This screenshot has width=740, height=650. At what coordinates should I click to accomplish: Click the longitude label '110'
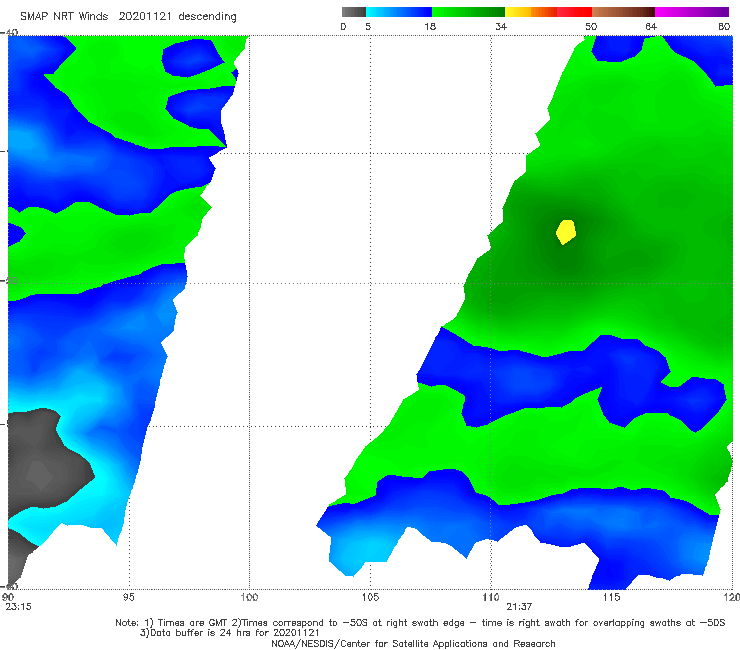(491, 597)
